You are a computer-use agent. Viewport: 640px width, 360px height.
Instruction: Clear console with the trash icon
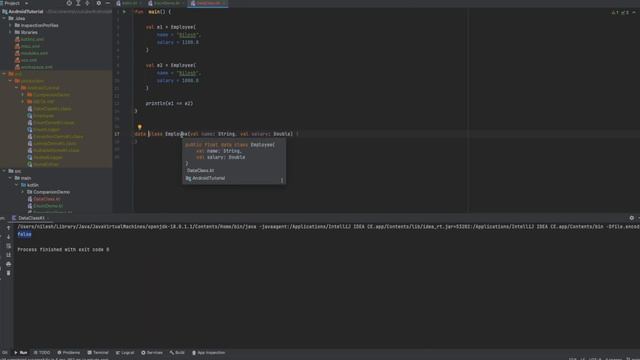point(8,273)
